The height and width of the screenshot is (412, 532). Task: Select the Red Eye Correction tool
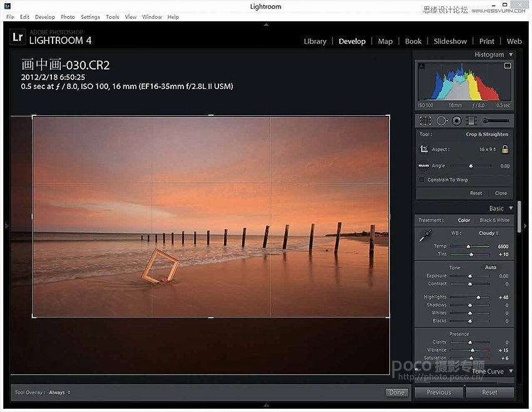coord(457,120)
